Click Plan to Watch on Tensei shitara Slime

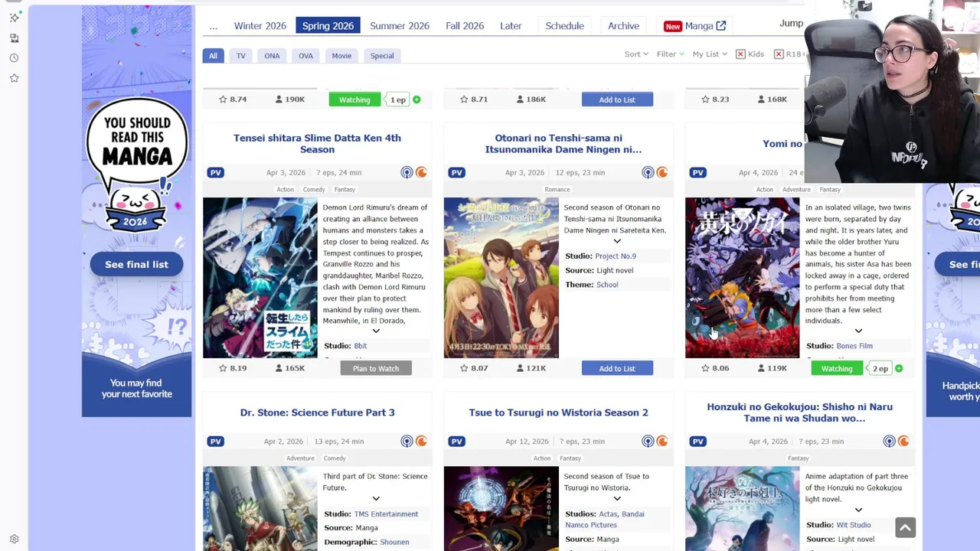(376, 369)
